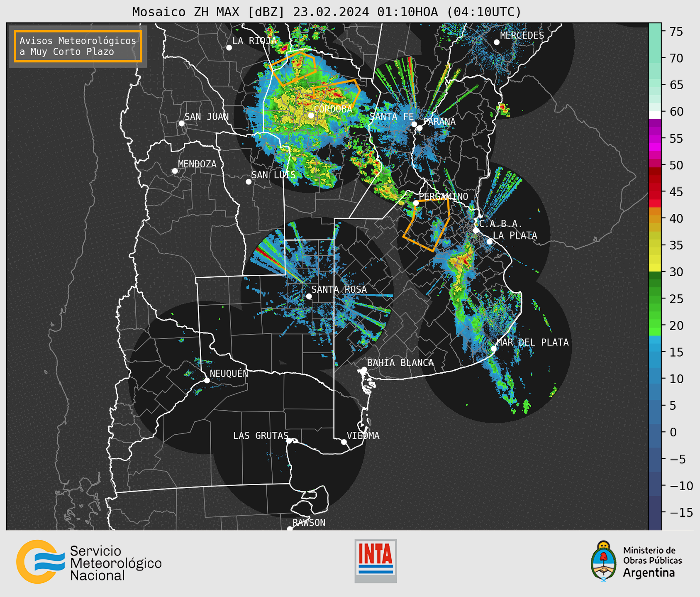The height and width of the screenshot is (597, 700).
Task: Click the color scale label '5'
Action: [x=673, y=406]
